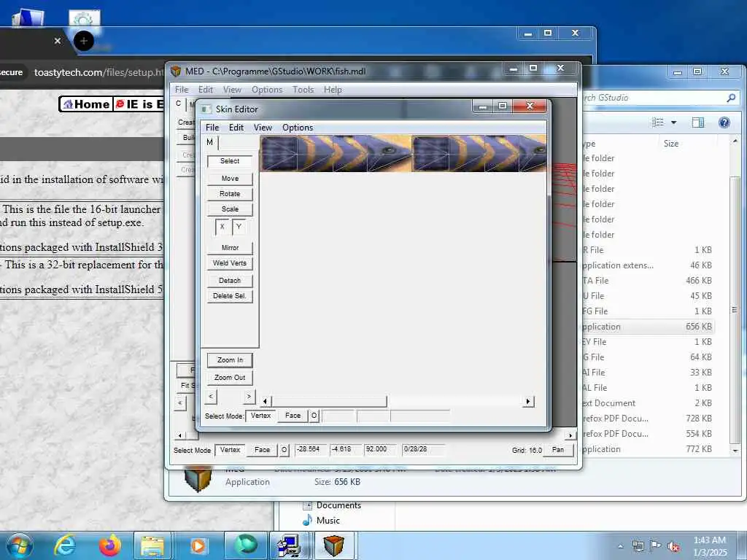Screen dimensions: 747x560
Task: Click the Detach button
Action: 230,281
